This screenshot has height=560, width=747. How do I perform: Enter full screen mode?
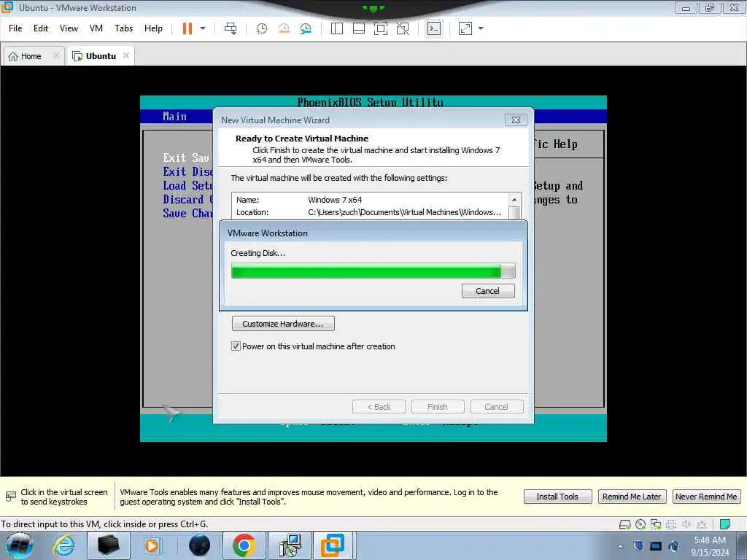click(381, 28)
